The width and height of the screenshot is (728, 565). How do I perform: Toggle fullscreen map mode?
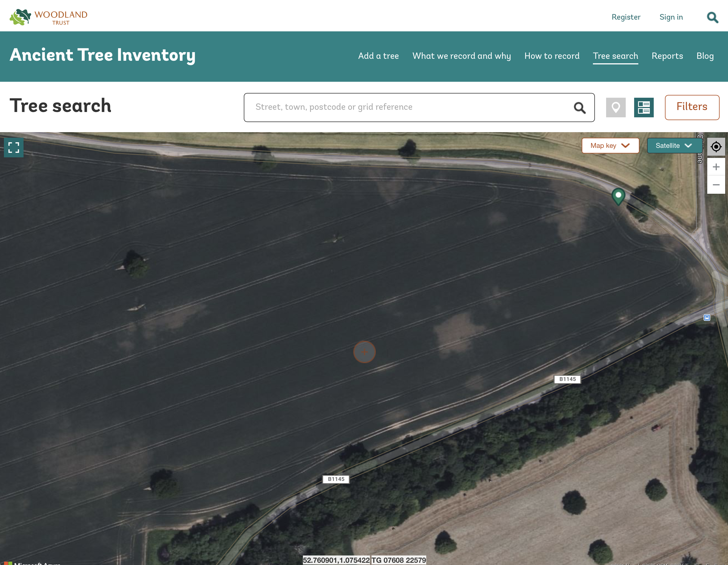point(14,147)
